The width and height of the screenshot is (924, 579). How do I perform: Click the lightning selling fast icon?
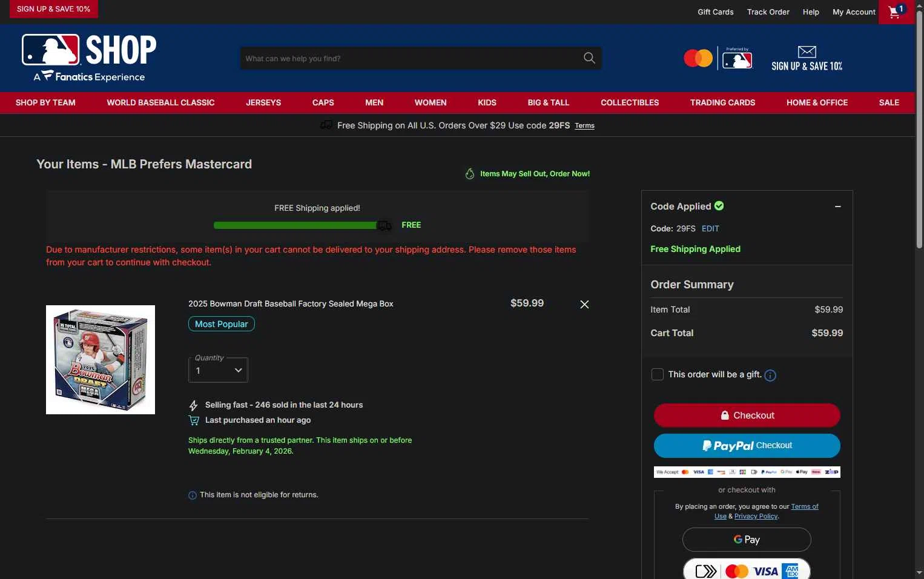click(x=194, y=405)
